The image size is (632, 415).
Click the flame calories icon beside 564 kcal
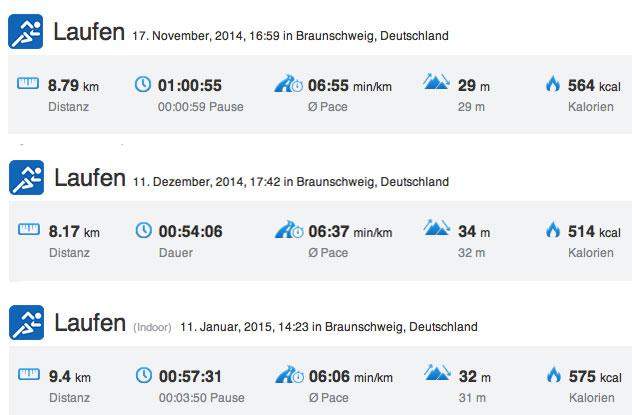point(553,84)
